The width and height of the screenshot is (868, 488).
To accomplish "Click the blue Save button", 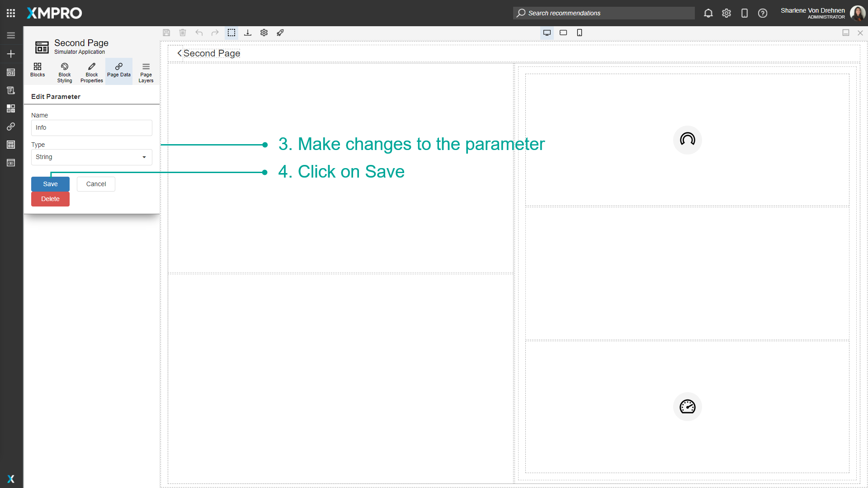I will [x=50, y=184].
